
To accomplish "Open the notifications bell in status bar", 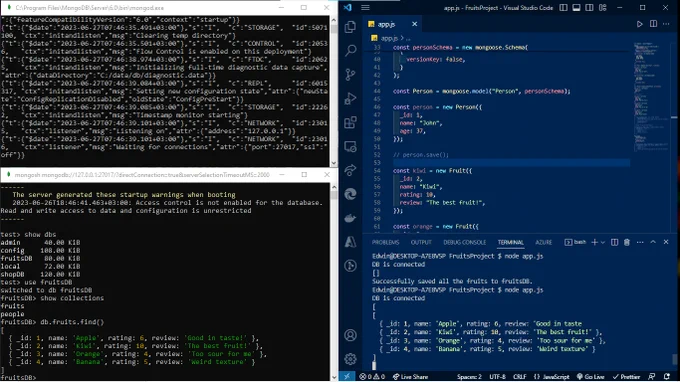I will tap(667, 376).
